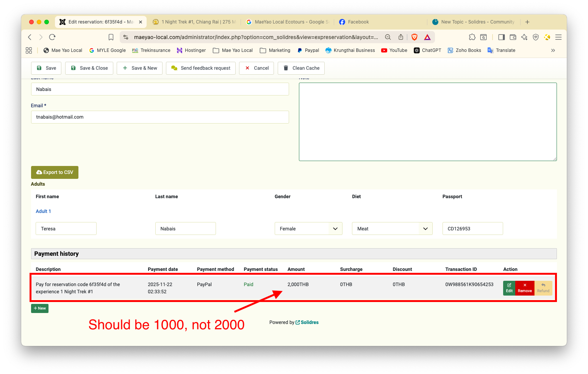Toggle the browser sidebar panel icon
The height and width of the screenshot is (374, 588).
pyautogui.click(x=501, y=37)
